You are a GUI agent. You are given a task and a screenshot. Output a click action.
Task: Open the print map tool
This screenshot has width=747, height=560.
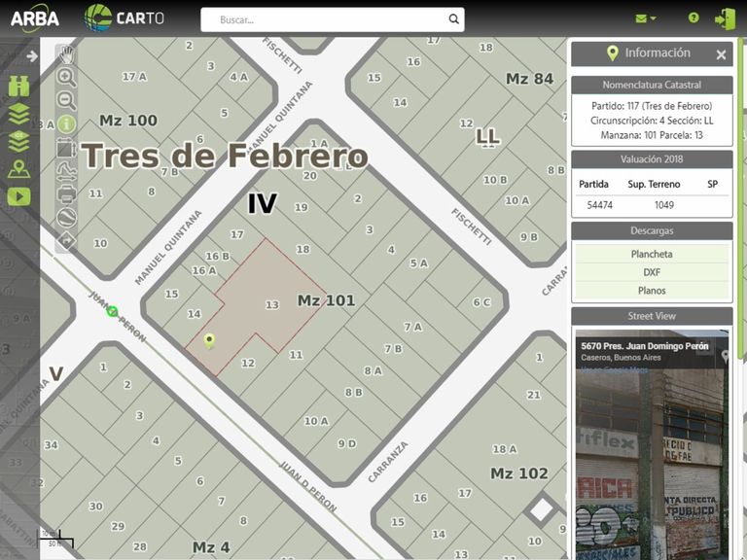click(67, 194)
